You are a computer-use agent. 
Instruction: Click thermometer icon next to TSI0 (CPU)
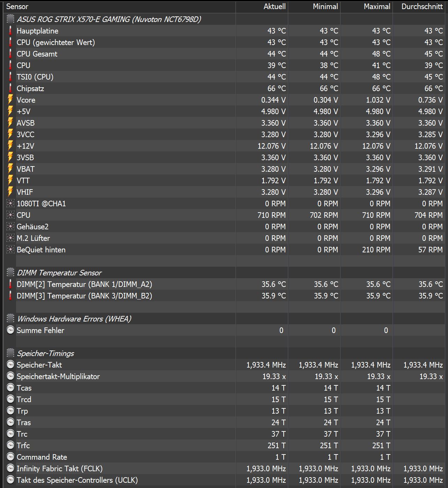(10, 77)
